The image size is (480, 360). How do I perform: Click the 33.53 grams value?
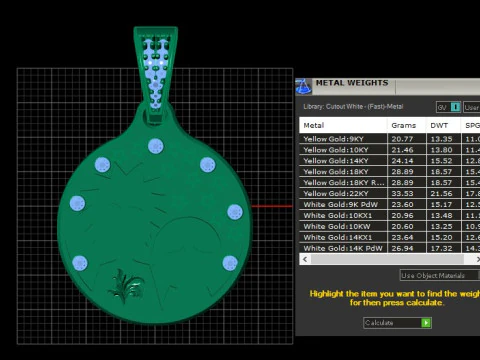point(402,194)
